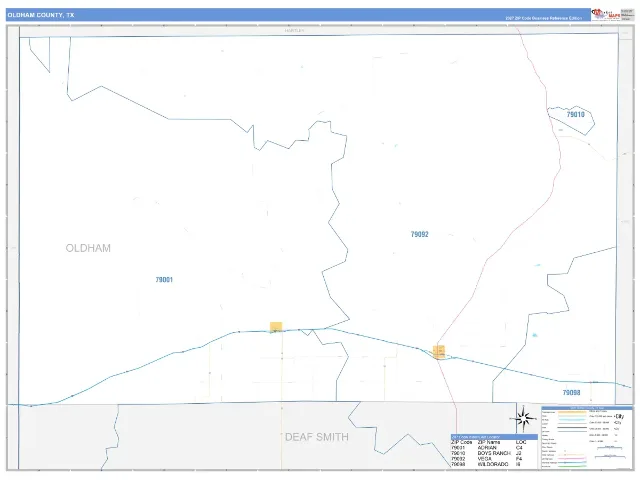Click the edition subtitle in the blue title bar
This screenshot has height=480, width=640.
[544, 18]
